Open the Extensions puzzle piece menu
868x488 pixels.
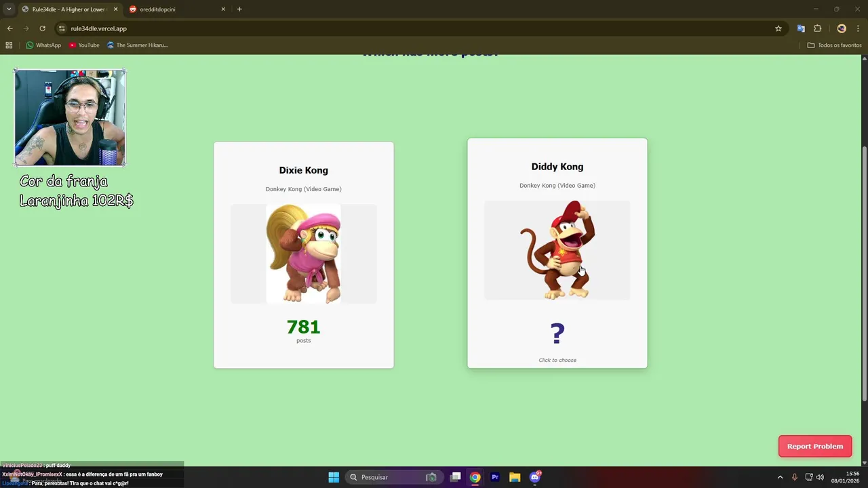(x=817, y=28)
